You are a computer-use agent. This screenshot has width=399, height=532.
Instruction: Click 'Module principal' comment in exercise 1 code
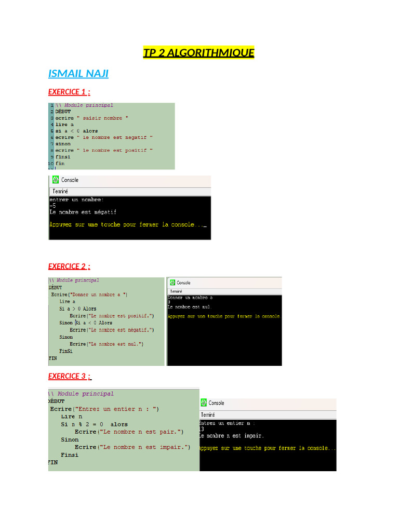(88, 105)
